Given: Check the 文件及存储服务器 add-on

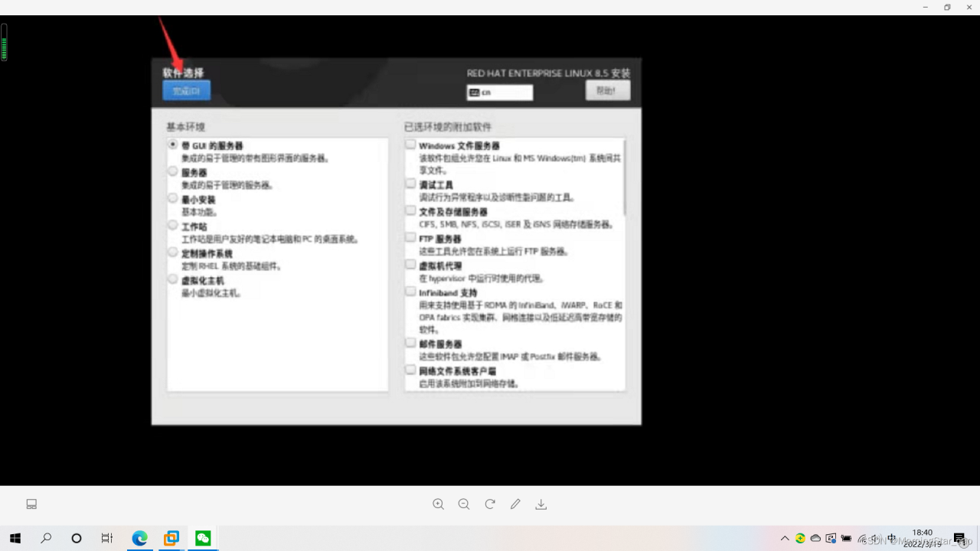Looking at the screenshot, I should click(411, 210).
